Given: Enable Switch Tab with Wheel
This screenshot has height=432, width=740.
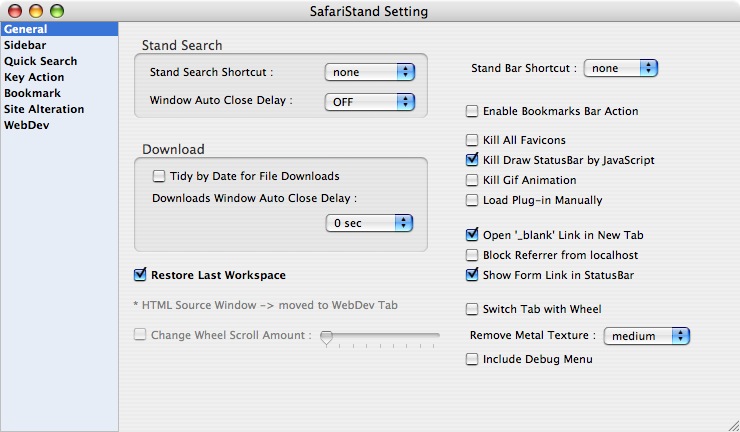Looking at the screenshot, I should point(471,309).
